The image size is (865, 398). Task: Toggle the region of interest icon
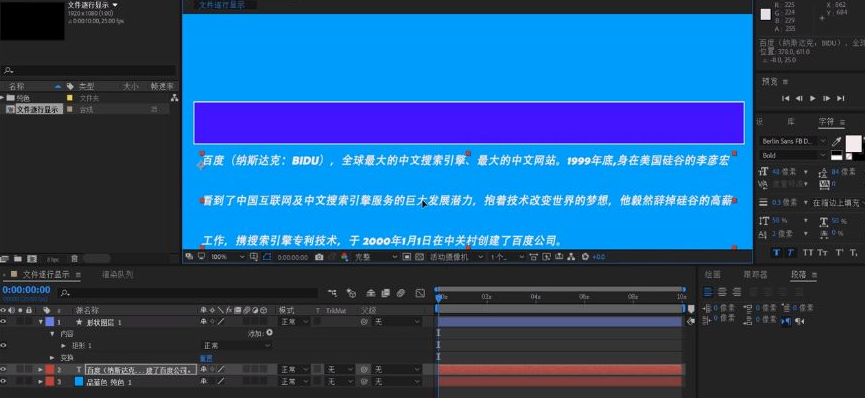[407, 257]
